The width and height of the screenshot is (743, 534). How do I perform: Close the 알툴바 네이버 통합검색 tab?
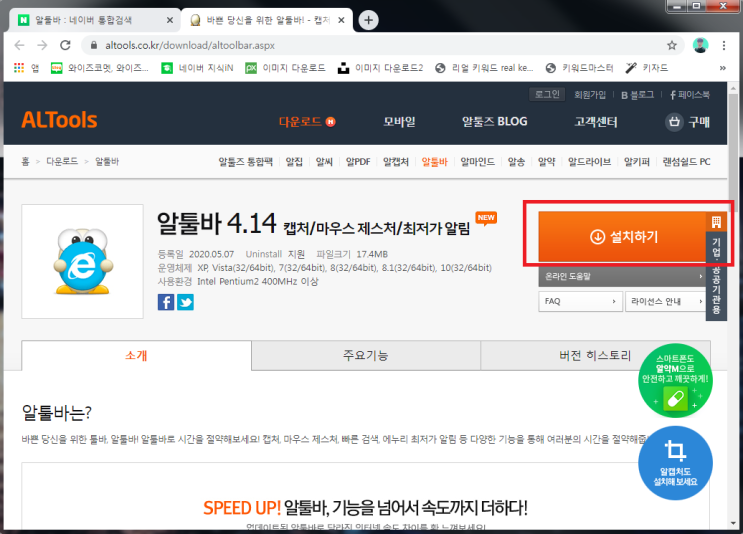[170, 20]
